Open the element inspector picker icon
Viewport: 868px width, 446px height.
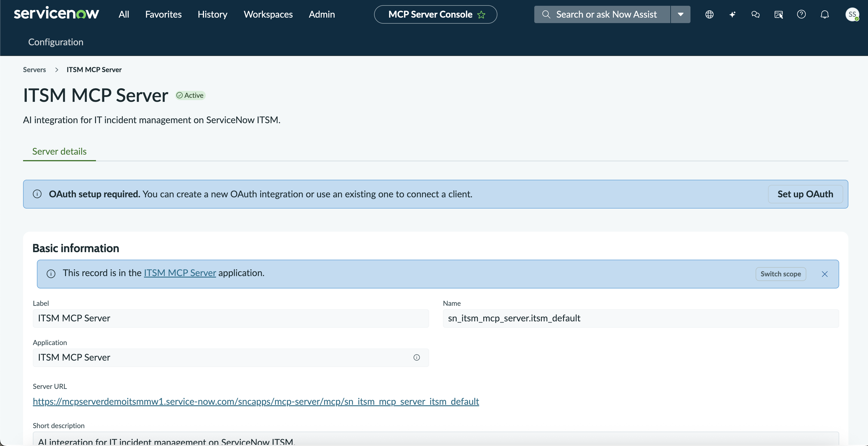(778, 14)
